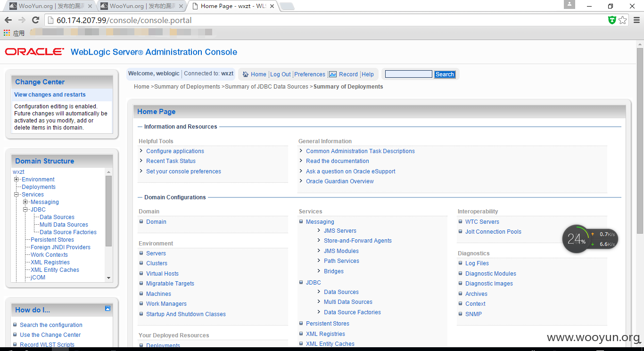Select wxzt root domain node
The image size is (644, 351).
[x=18, y=172]
